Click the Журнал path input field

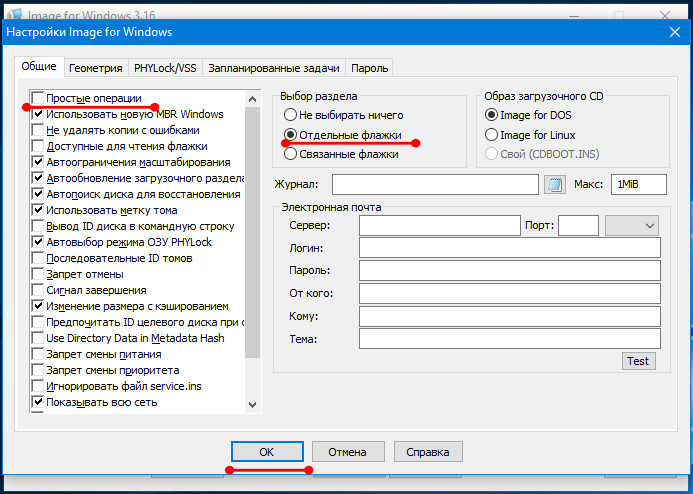pos(435,184)
